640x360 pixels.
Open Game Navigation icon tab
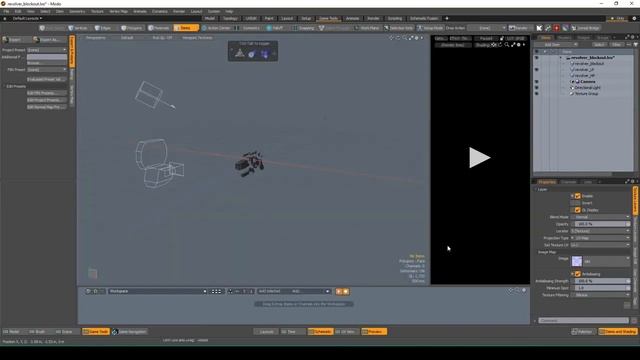(129, 332)
